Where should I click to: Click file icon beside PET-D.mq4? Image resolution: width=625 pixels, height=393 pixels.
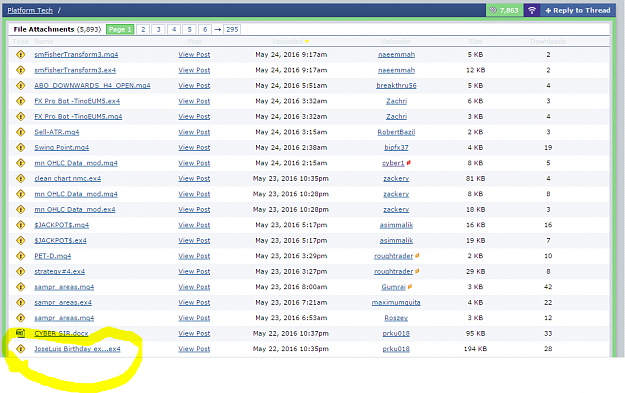(x=21, y=256)
